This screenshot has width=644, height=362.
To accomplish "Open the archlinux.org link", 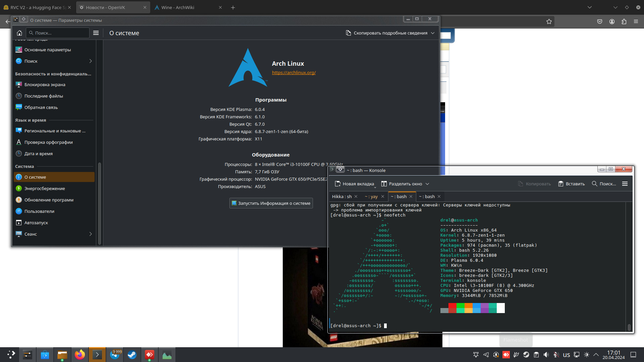I will pos(293,72).
